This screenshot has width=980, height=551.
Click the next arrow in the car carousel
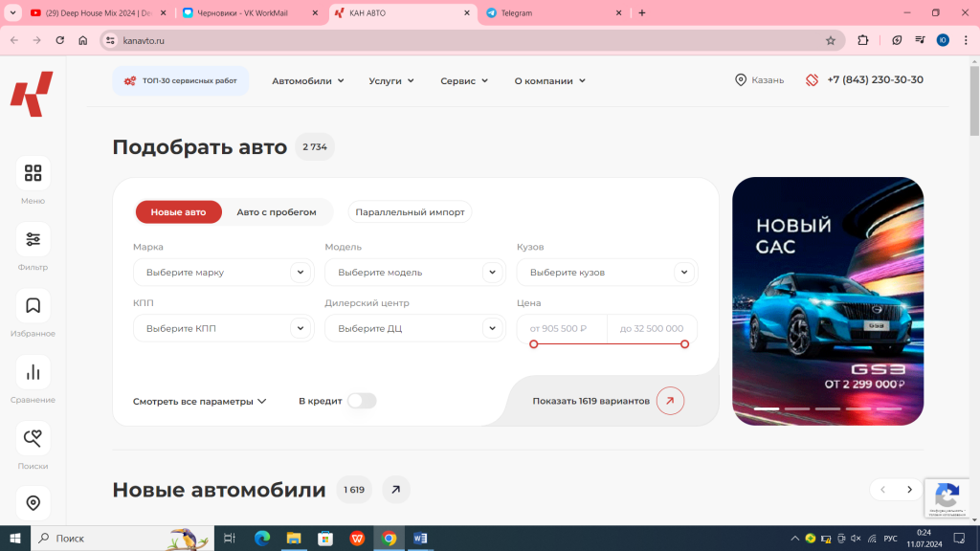(909, 490)
